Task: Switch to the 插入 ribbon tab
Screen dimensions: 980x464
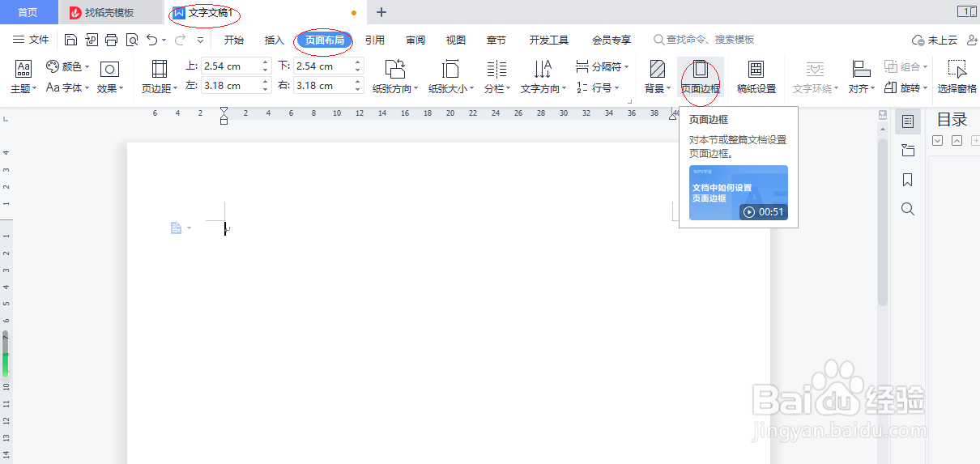Action: (275, 40)
